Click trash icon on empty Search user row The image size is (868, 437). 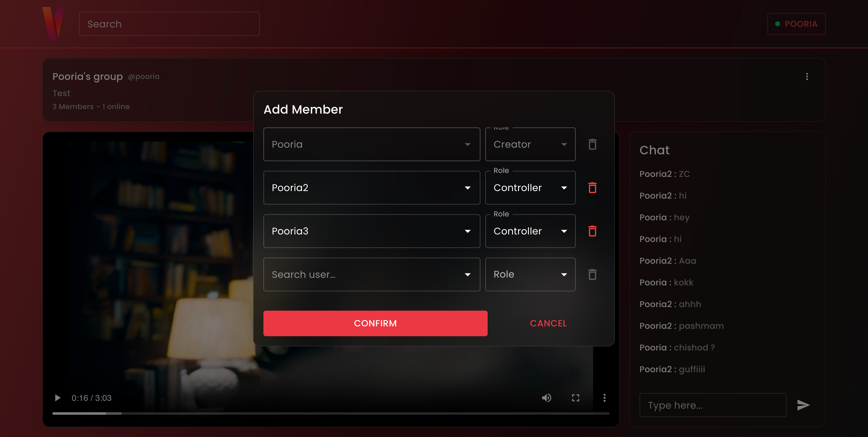[592, 274]
